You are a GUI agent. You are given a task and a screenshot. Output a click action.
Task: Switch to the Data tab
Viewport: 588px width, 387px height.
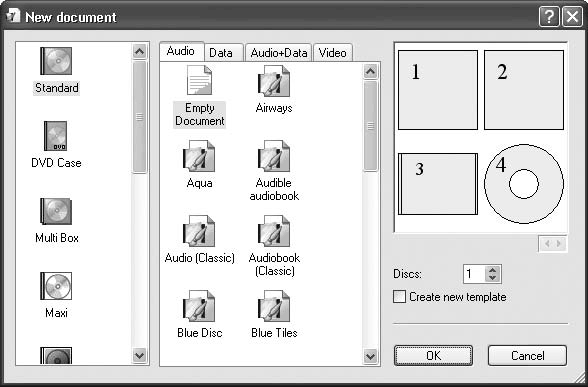click(x=221, y=53)
